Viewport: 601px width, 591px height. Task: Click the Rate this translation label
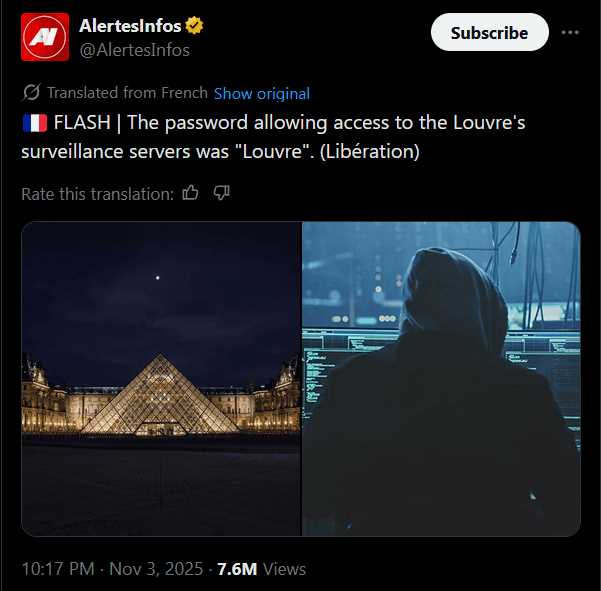coord(98,194)
